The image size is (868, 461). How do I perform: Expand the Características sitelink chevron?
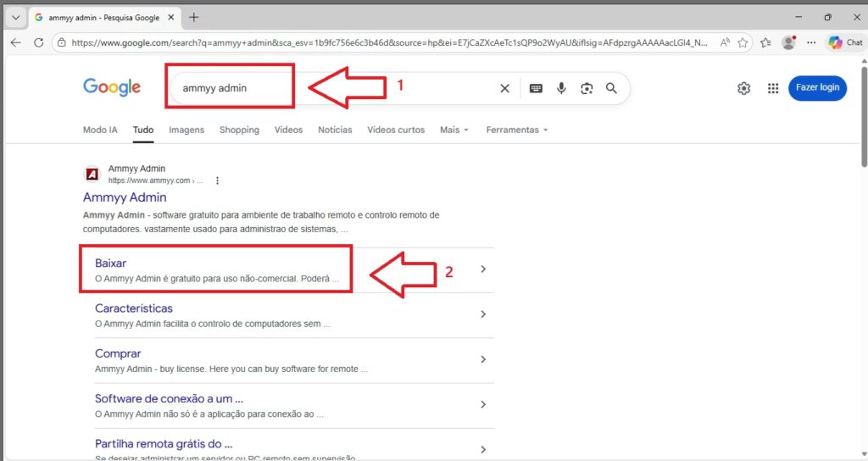(x=483, y=314)
